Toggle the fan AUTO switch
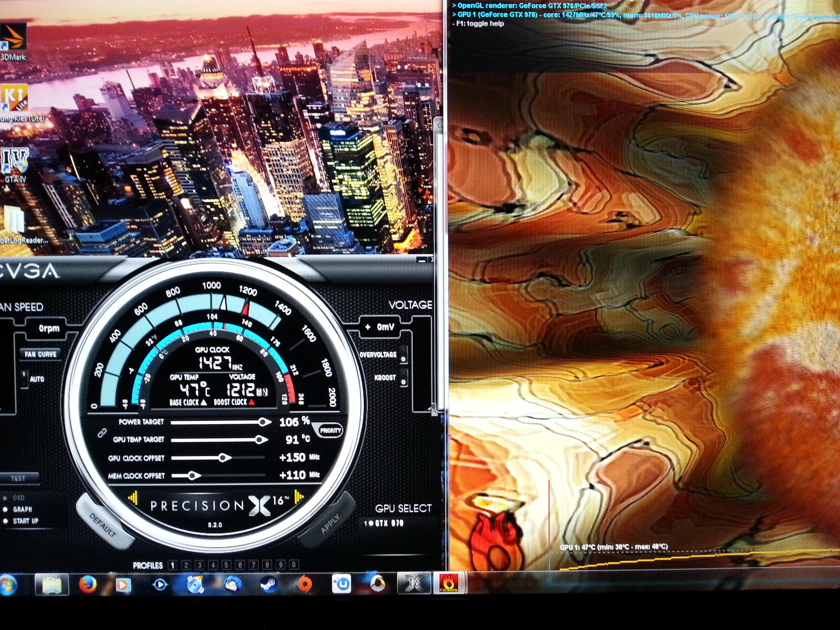Screen dimensions: 840x630 pos(25,379)
